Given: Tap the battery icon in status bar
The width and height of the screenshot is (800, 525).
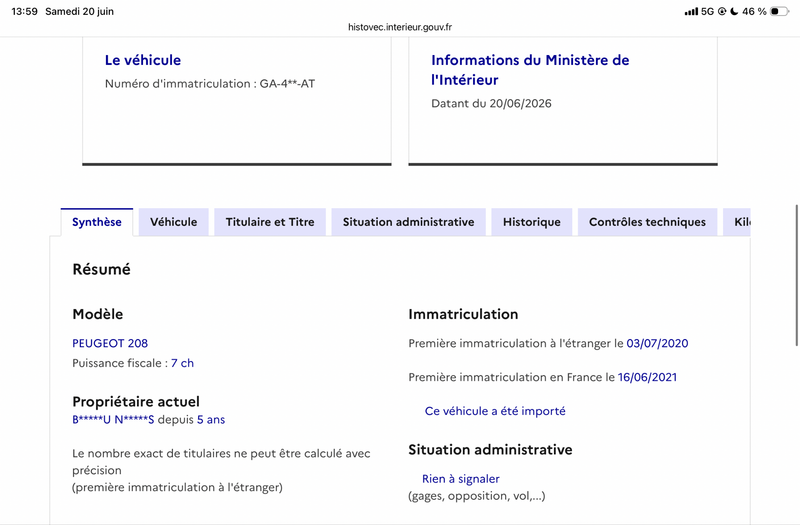Looking at the screenshot, I should [779, 11].
